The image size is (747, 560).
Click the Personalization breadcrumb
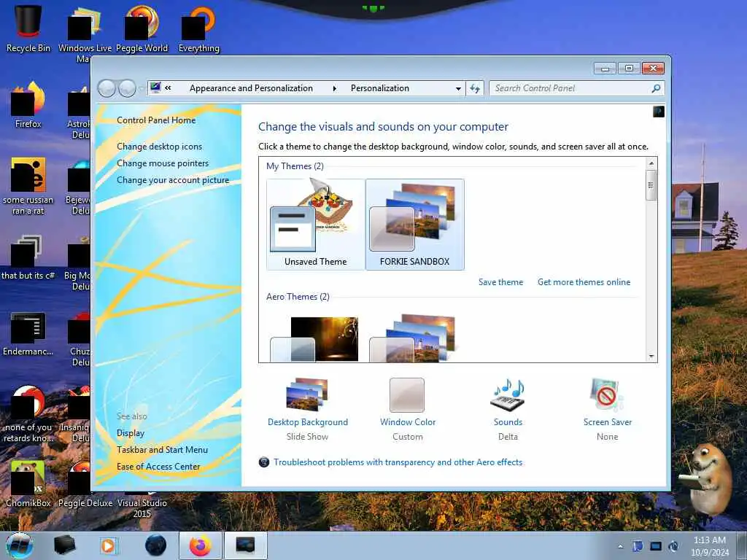click(x=379, y=88)
